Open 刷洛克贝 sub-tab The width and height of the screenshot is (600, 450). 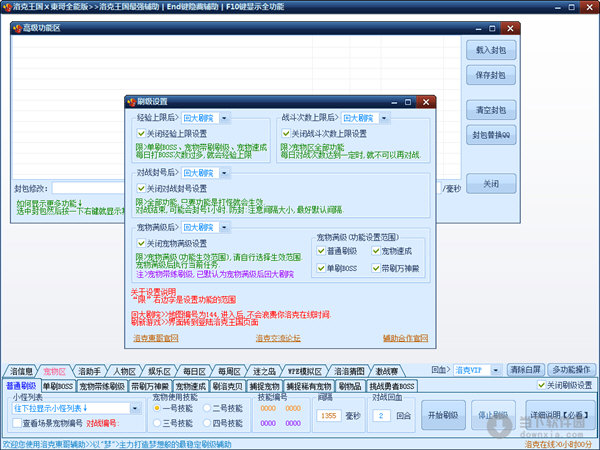pyautogui.click(x=227, y=386)
